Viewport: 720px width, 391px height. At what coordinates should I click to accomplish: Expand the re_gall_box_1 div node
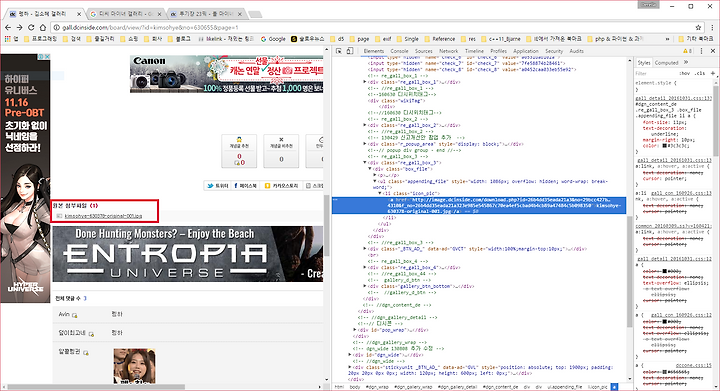coord(365,82)
